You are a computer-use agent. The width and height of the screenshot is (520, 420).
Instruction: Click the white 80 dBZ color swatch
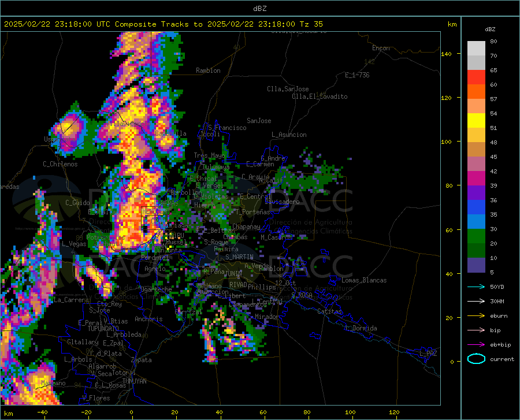(476, 49)
